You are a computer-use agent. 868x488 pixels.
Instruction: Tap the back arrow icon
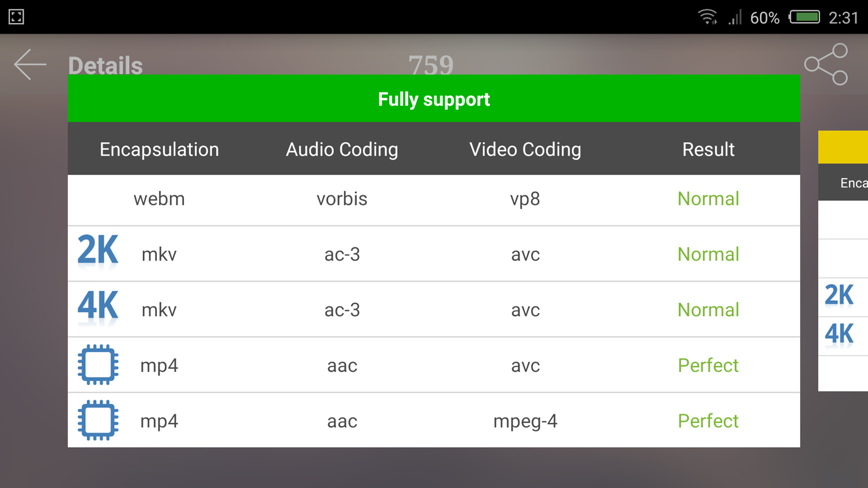click(x=30, y=64)
